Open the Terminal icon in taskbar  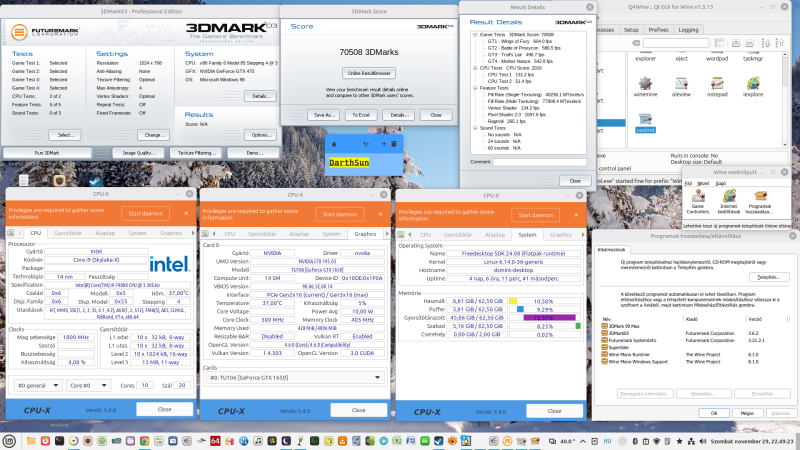[60, 441]
